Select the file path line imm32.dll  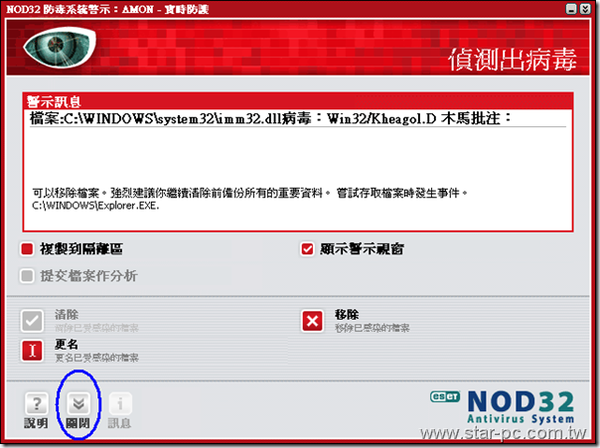coord(270,119)
